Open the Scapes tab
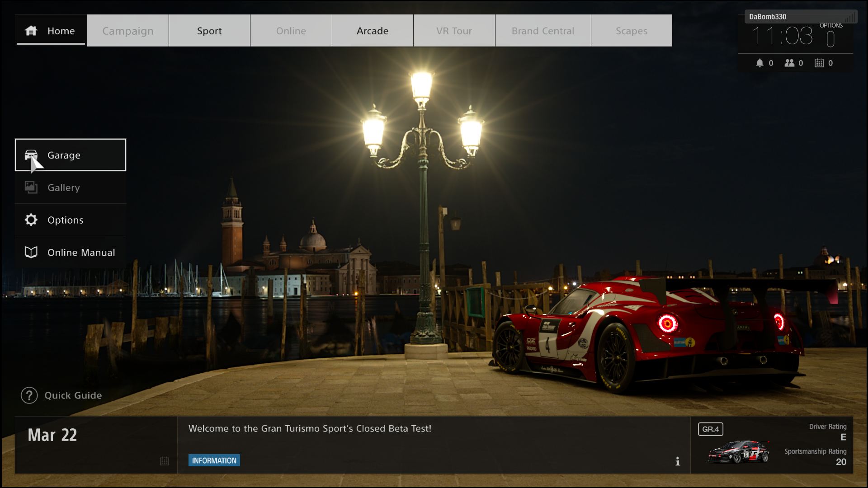Viewport: 868px width, 488px height. coord(632,30)
